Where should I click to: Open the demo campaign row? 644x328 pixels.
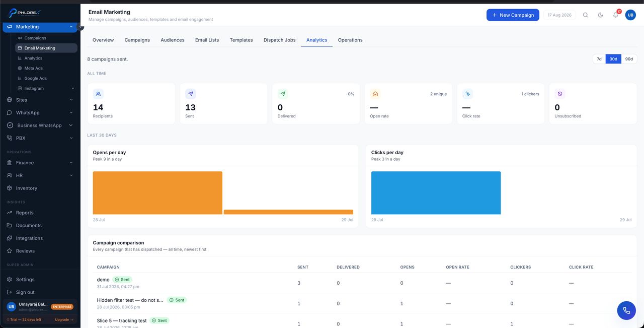click(360, 283)
